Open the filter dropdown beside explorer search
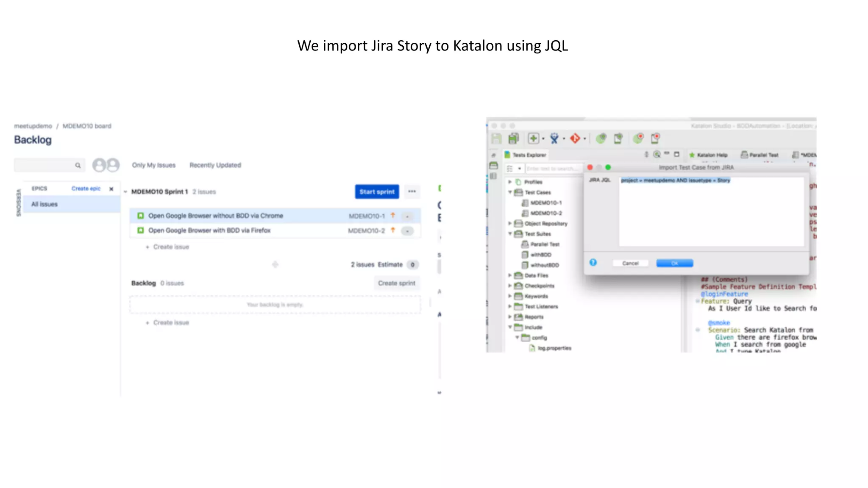 coord(519,169)
